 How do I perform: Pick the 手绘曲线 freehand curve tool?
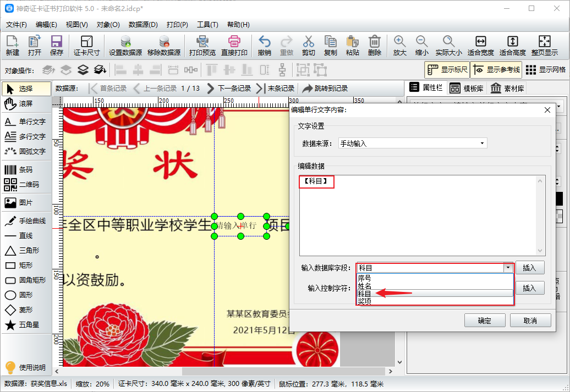(25, 221)
